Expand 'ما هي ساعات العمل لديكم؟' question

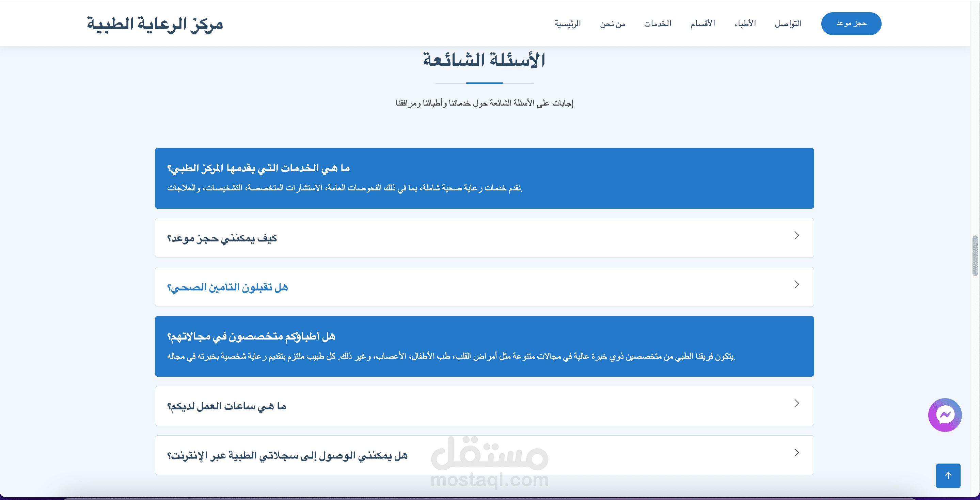point(227,406)
